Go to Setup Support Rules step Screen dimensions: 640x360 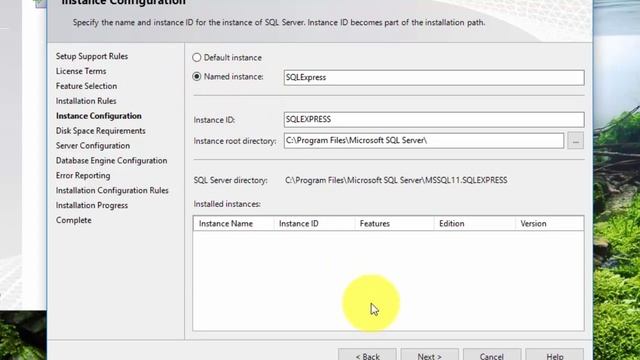(x=92, y=56)
